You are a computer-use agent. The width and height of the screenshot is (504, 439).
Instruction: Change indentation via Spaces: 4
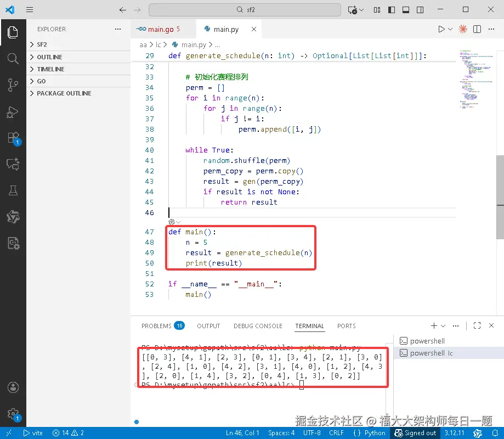click(281, 433)
